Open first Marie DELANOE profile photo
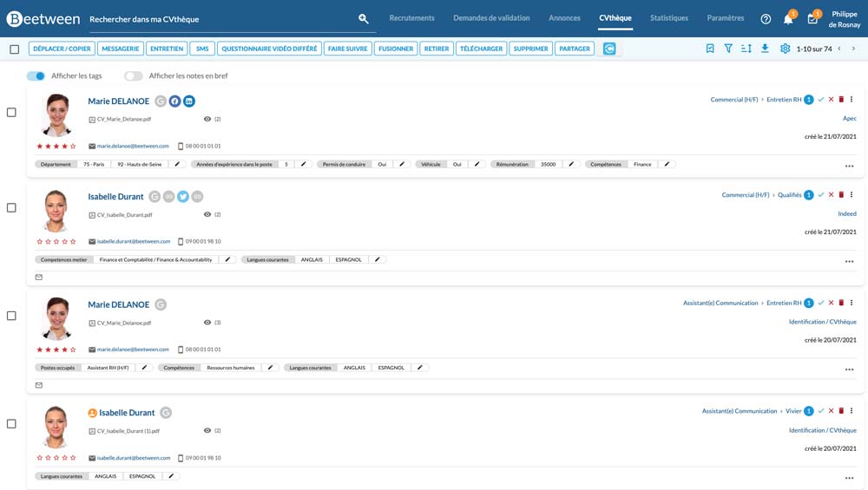This screenshot has height=490, width=868. click(x=57, y=114)
